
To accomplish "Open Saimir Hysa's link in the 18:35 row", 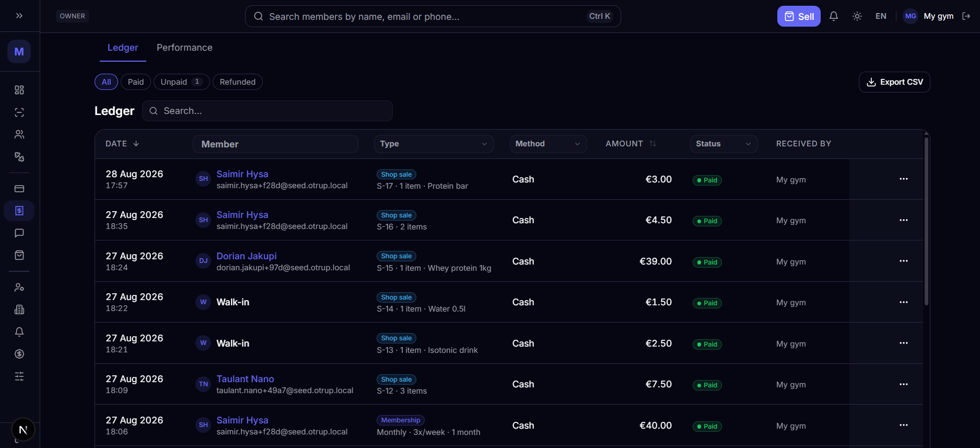I will (242, 215).
